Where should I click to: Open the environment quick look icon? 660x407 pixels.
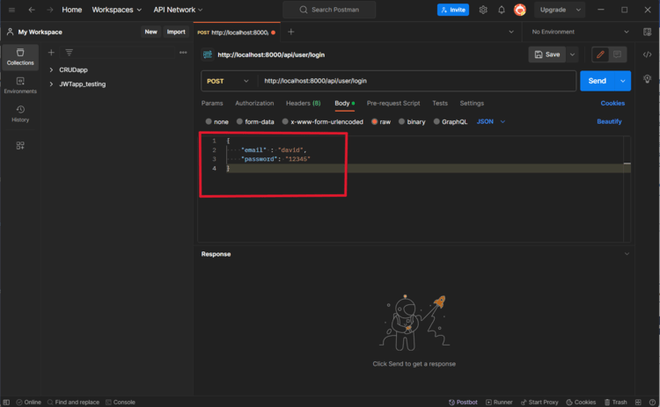(x=647, y=32)
